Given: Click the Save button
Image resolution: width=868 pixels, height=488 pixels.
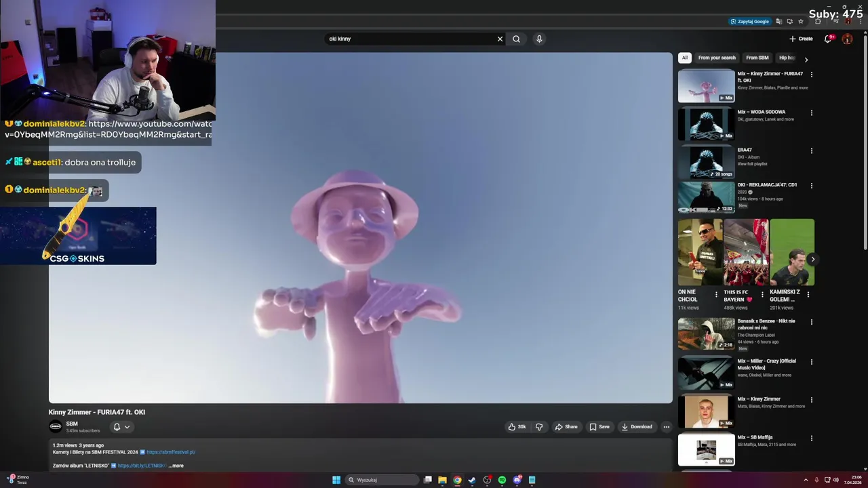Looking at the screenshot, I should tap(599, 427).
